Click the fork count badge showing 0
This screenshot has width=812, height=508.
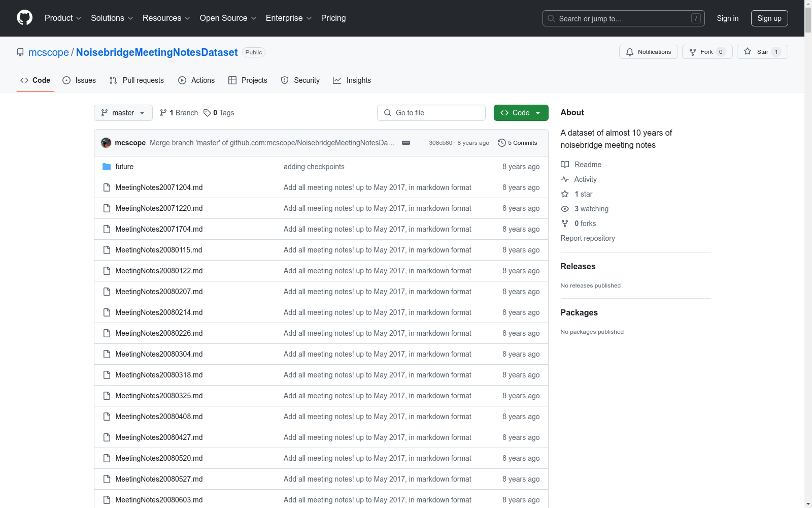pos(721,52)
